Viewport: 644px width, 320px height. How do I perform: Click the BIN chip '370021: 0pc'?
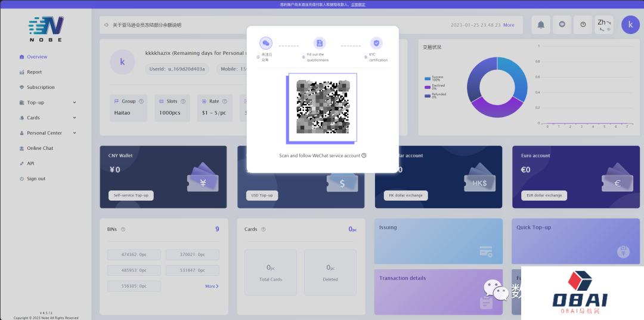point(192,254)
